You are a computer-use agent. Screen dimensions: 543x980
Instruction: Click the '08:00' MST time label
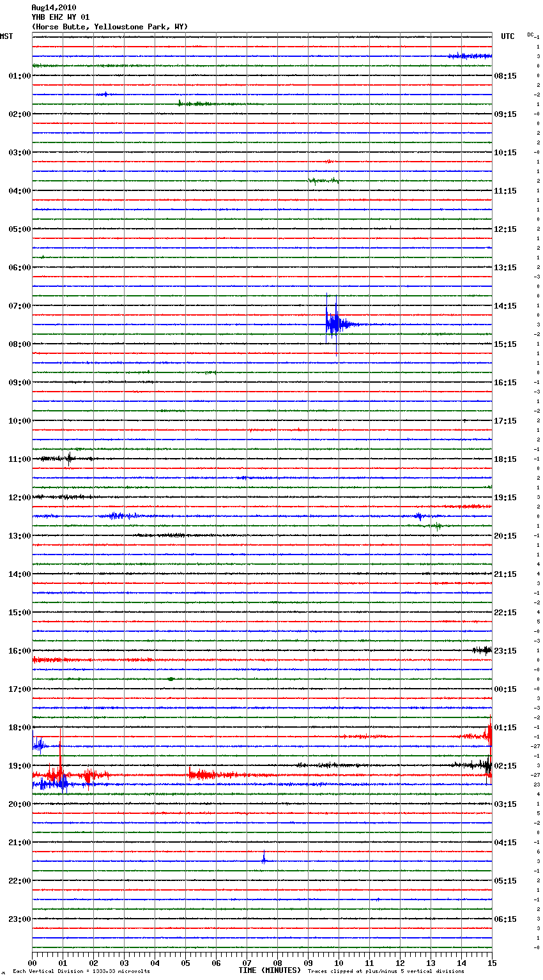point(20,344)
